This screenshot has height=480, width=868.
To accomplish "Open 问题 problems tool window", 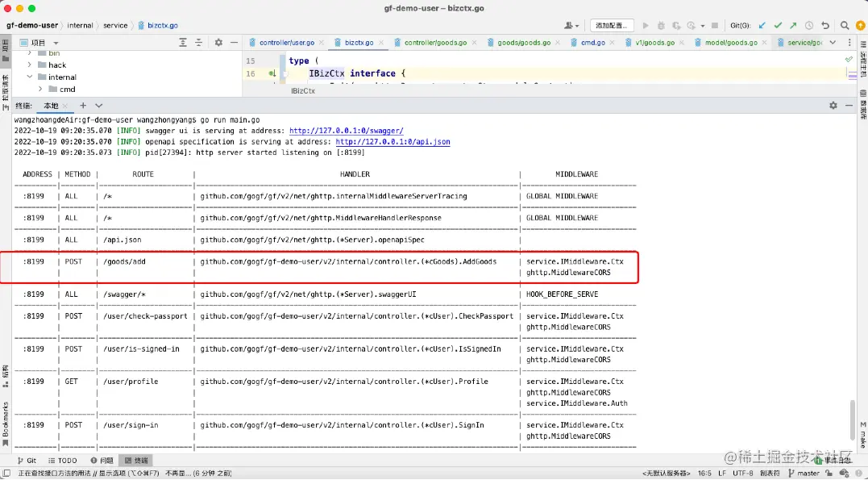I will pos(102,461).
